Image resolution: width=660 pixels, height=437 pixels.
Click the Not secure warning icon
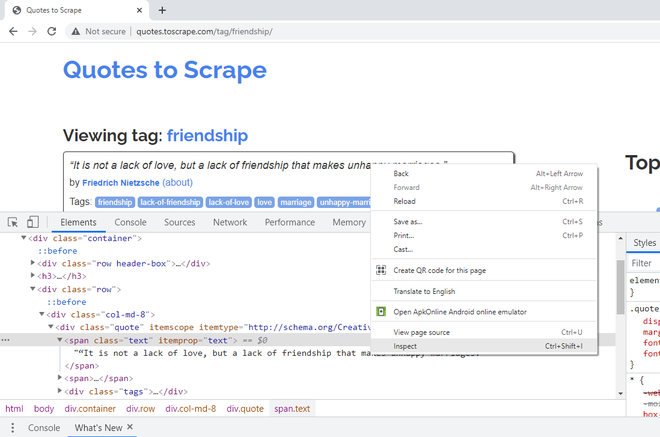click(x=75, y=32)
